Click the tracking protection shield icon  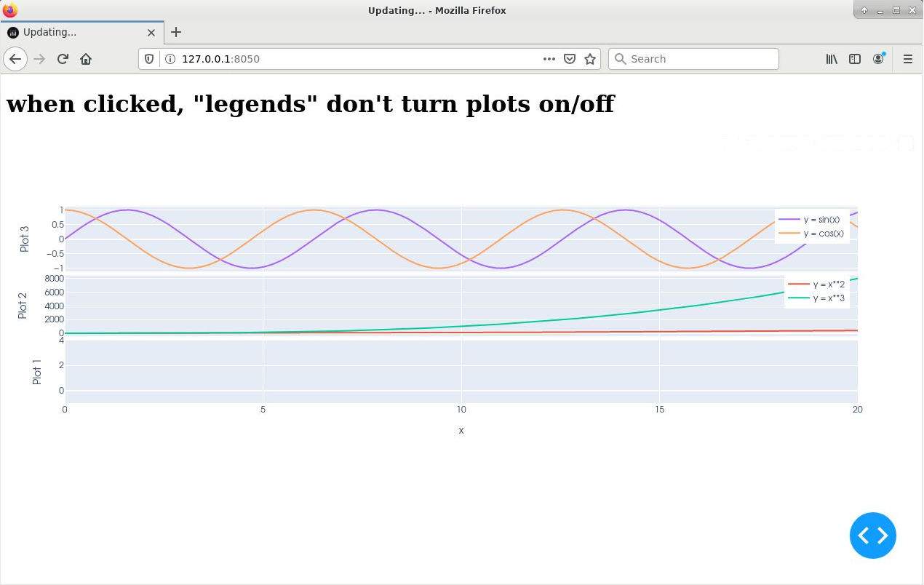(148, 59)
